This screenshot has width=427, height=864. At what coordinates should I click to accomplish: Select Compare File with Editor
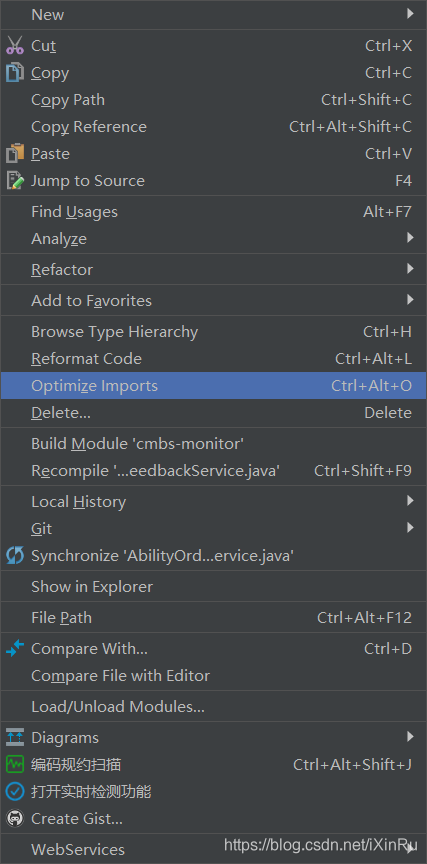[x=213, y=676]
